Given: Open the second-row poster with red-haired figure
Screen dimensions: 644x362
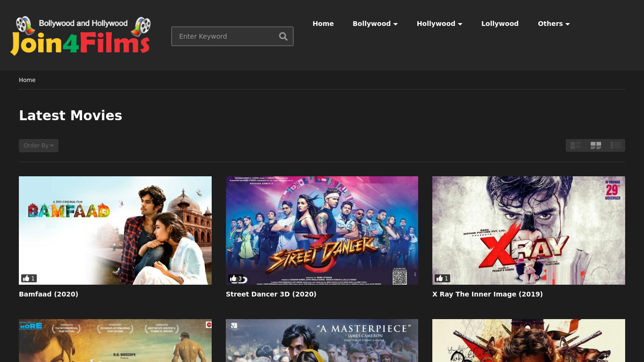Looking at the screenshot, I should [x=528, y=340].
